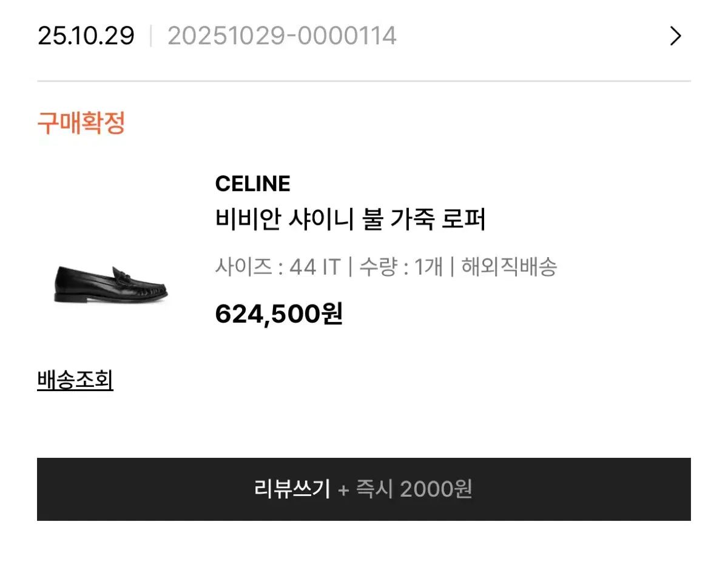
Task: Open the black loafer product thumbnail
Action: [111, 285]
